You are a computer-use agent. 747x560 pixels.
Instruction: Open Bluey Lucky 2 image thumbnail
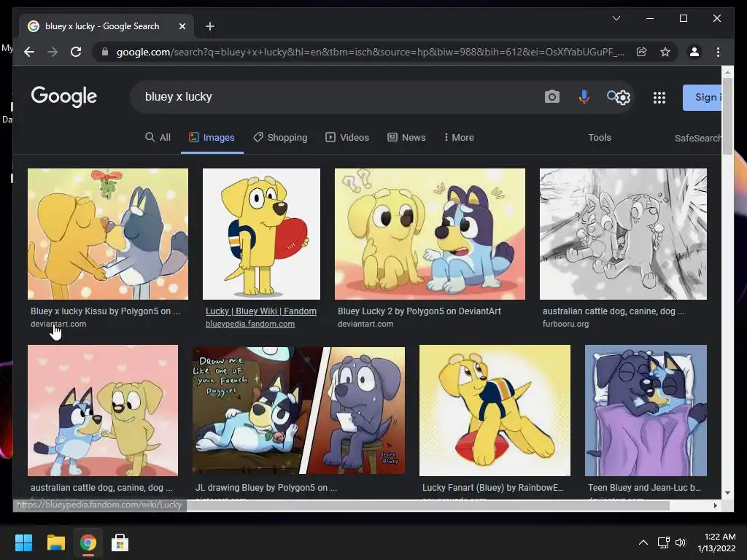[430, 234]
